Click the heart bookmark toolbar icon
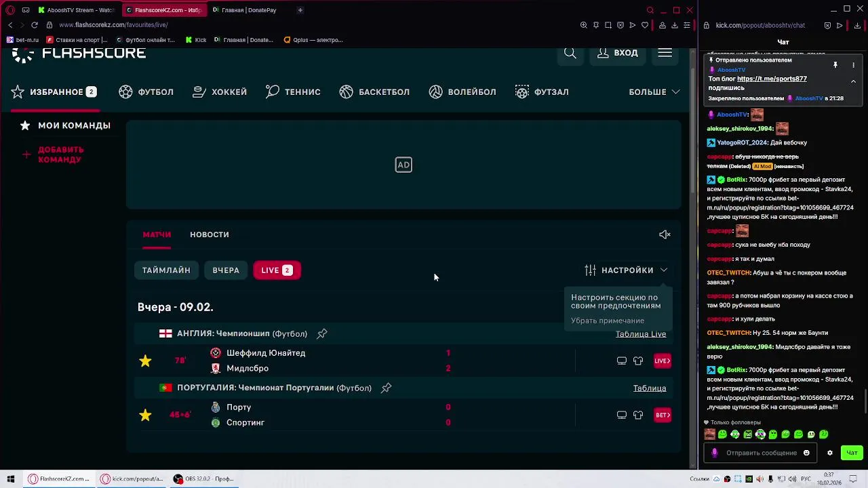The height and width of the screenshot is (488, 868). click(645, 25)
